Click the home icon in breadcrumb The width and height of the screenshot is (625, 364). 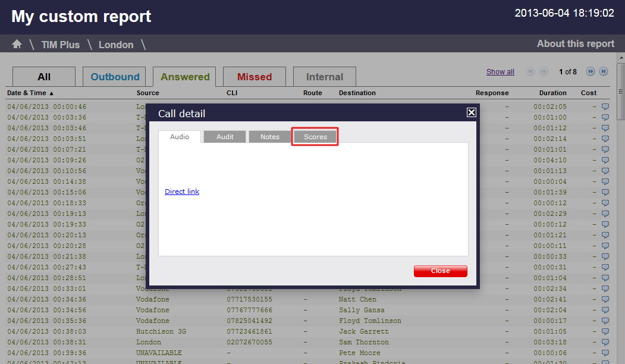point(17,44)
